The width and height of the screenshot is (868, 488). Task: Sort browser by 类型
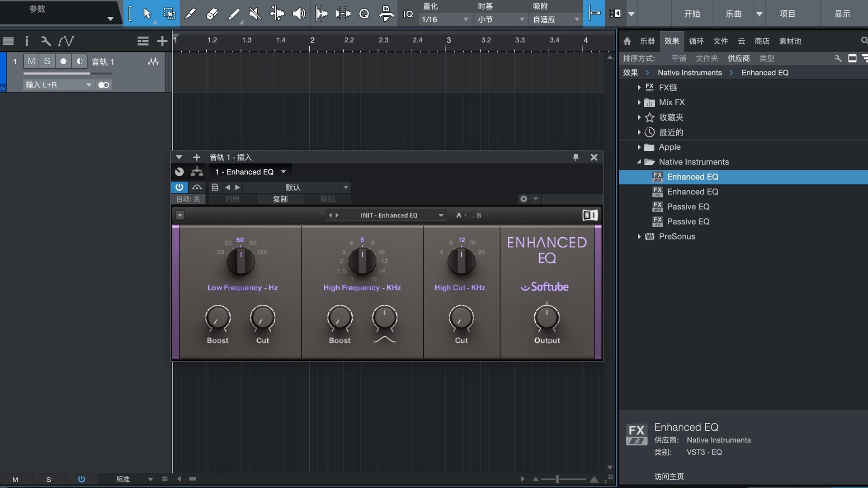pos(767,58)
